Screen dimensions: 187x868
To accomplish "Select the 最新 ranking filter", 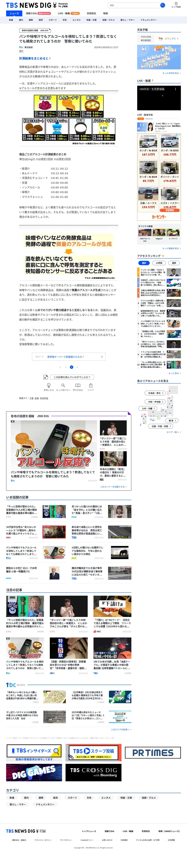I will pos(144,263).
